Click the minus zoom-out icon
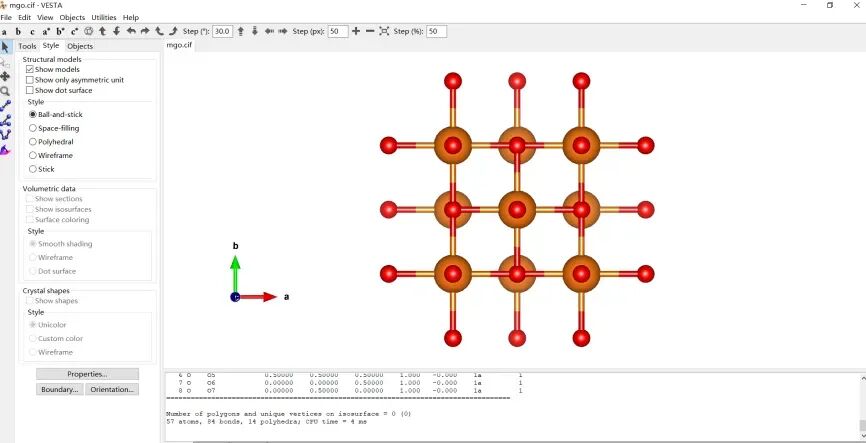This screenshot has width=866, height=443. 370,31
